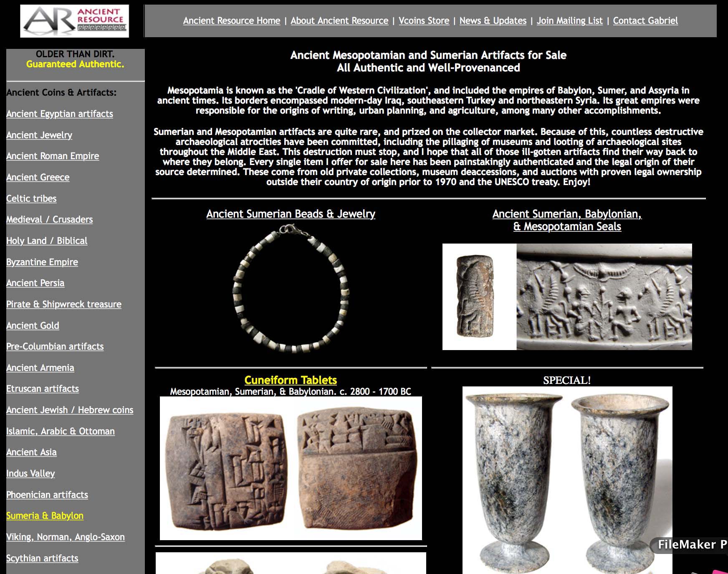Select Ancient Roman Empire in sidebar

(x=53, y=156)
